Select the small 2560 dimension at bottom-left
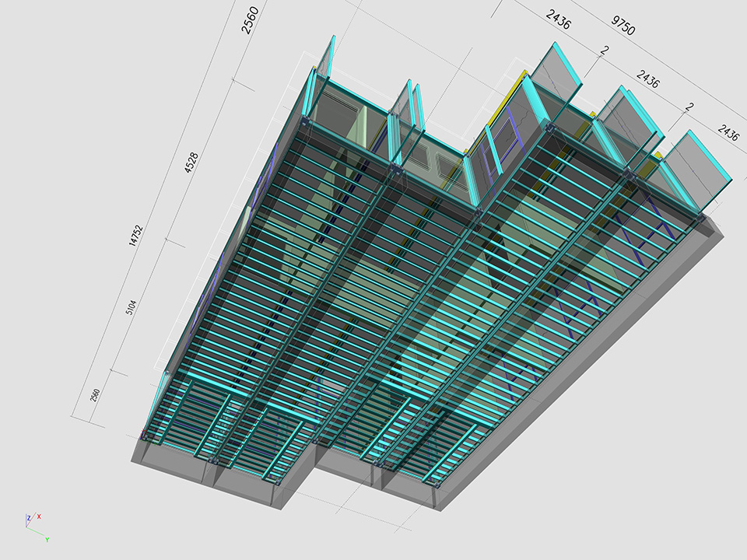The width and height of the screenshot is (747, 560). coord(96,395)
